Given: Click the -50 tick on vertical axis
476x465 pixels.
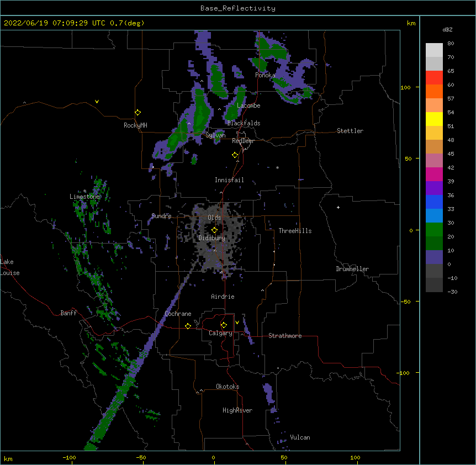Looking at the screenshot, I should [x=405, y=302].
